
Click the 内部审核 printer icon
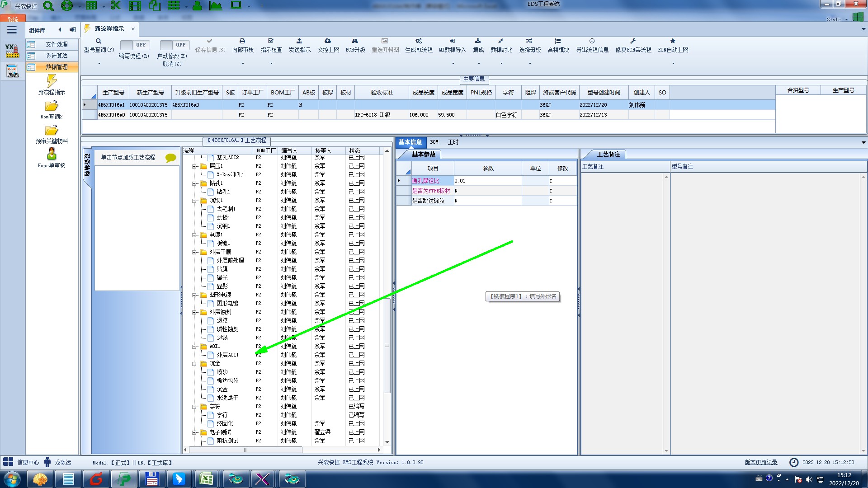click(x=242, y=41)
